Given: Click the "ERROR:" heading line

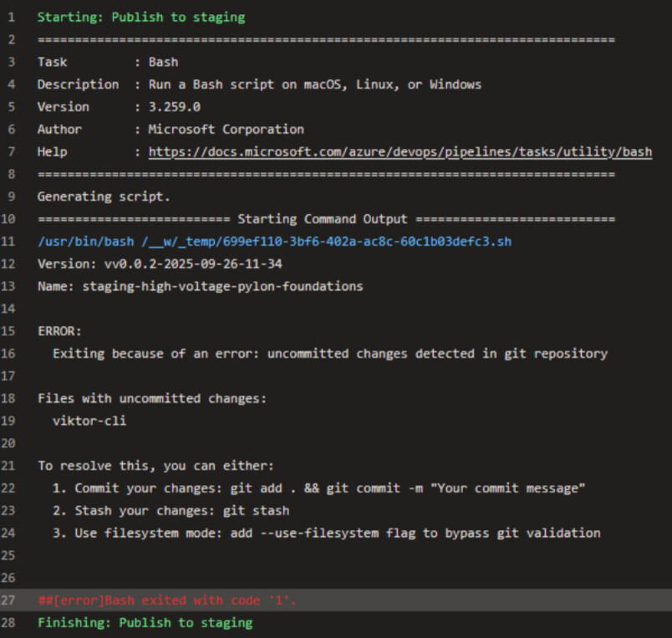Looking at the screenshot, I should tap(59, 331).
